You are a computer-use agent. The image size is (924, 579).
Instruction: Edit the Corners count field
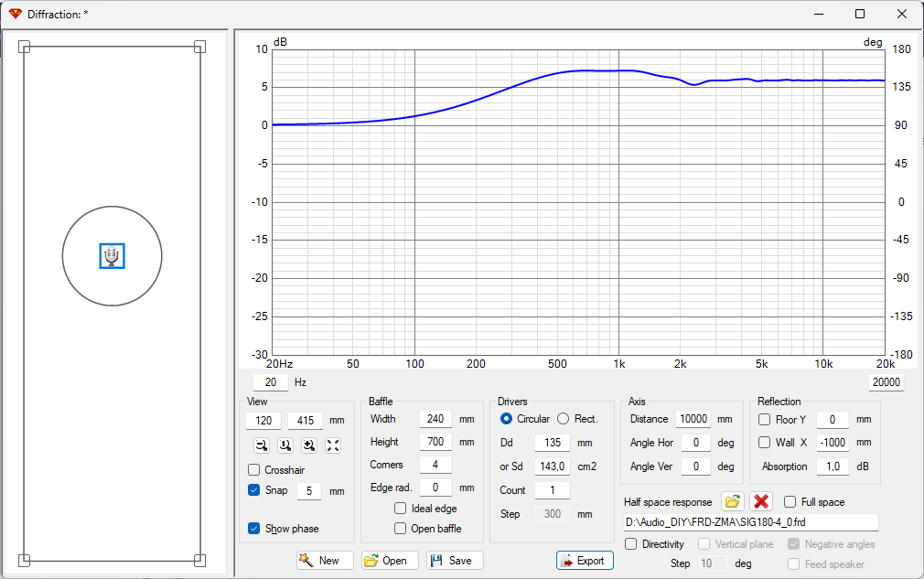pyautogui.click(x=435, y=465)
